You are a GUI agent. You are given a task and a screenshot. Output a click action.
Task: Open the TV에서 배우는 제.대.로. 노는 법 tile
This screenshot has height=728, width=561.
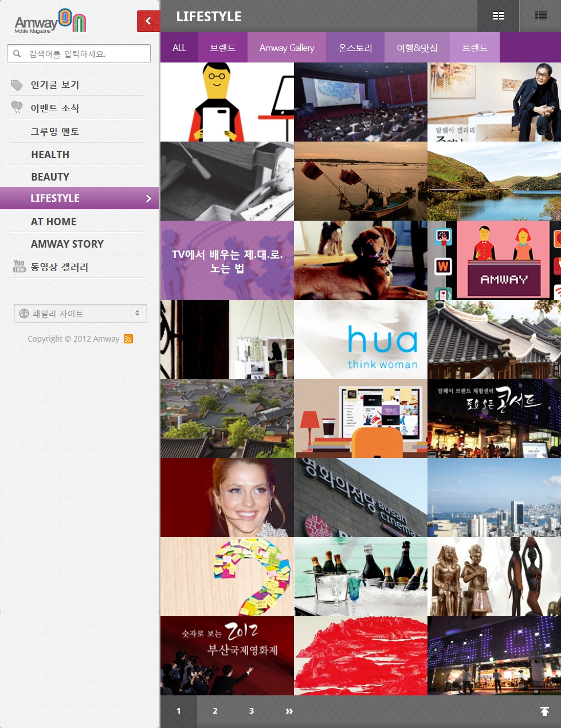tap(227, 260)
